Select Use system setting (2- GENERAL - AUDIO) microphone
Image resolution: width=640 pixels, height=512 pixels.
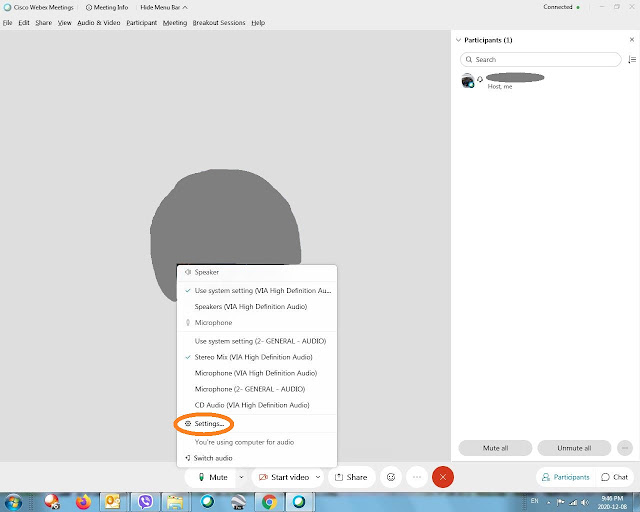[257, 341]
